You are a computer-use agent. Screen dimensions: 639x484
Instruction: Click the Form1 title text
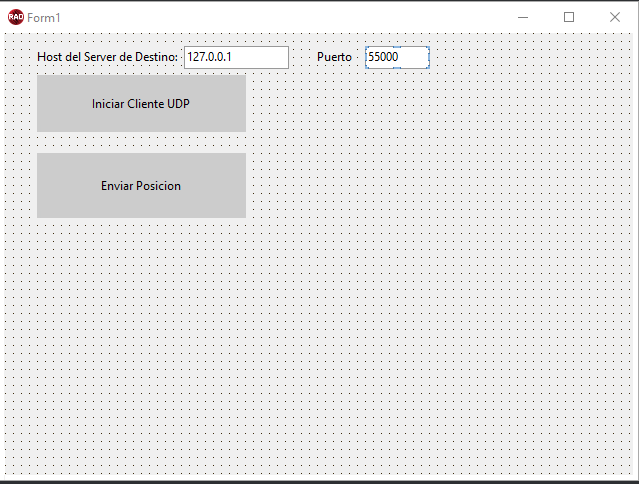44,18
